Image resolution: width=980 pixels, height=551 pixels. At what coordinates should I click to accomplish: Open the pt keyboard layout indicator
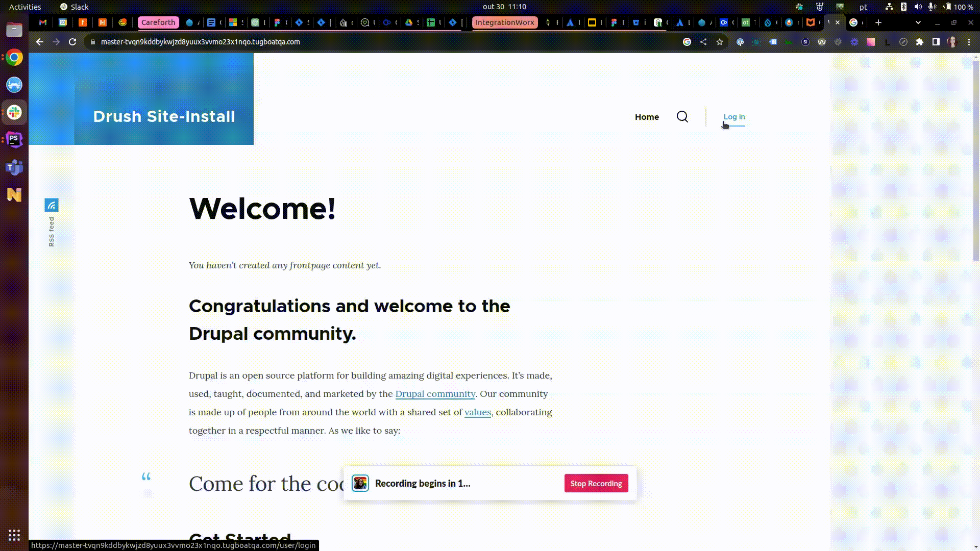click(x=863, y=7)
